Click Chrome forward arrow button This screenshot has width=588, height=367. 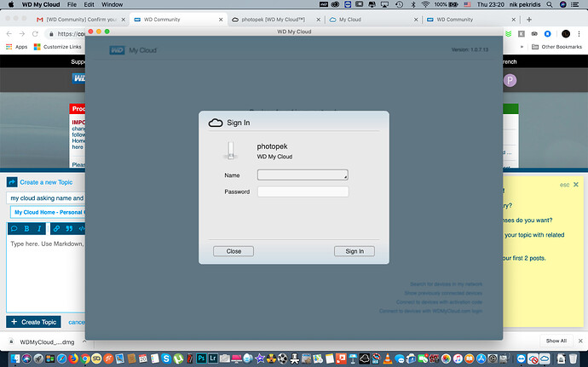point(22,34)
